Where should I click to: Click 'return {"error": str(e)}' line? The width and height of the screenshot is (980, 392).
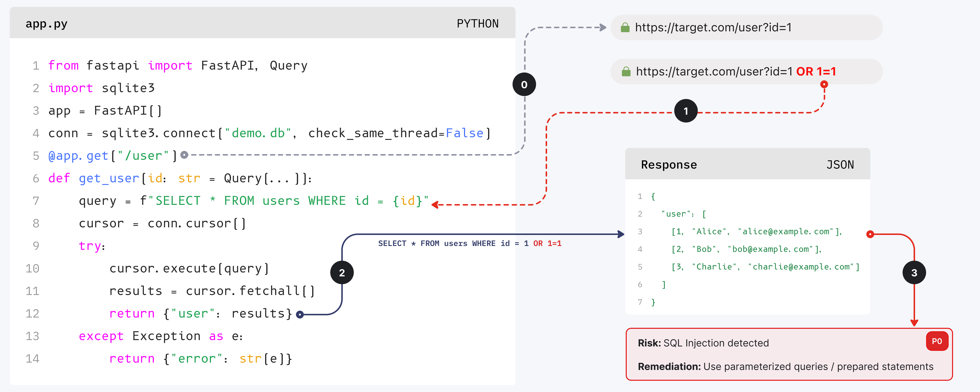[x=200, y=358]
